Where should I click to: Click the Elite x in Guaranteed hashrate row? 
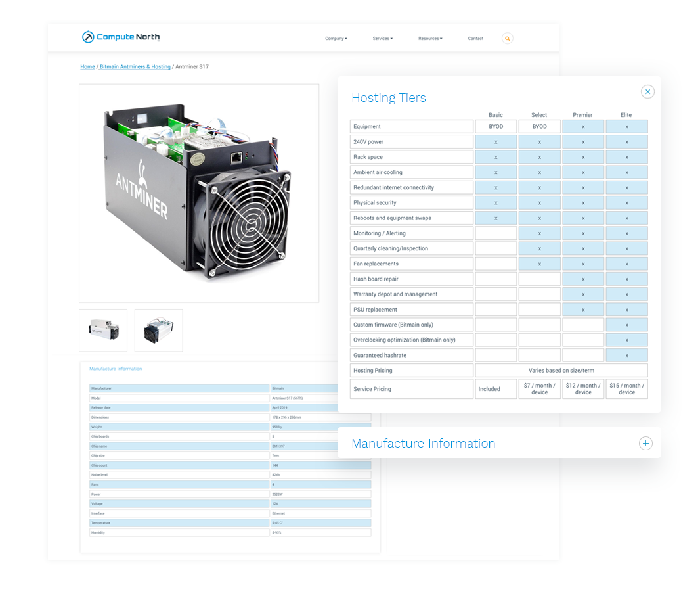click(627, 355)
